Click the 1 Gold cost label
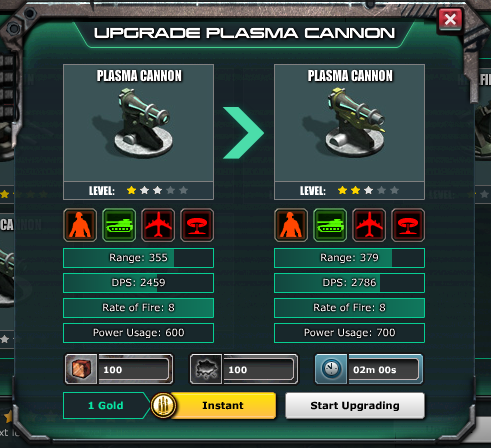The width and height of the screenshot is (491, 448). 106,405
